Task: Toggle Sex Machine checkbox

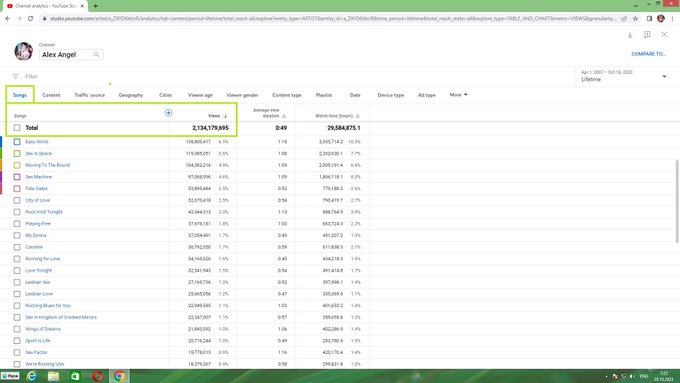Action: pos(17,177)
